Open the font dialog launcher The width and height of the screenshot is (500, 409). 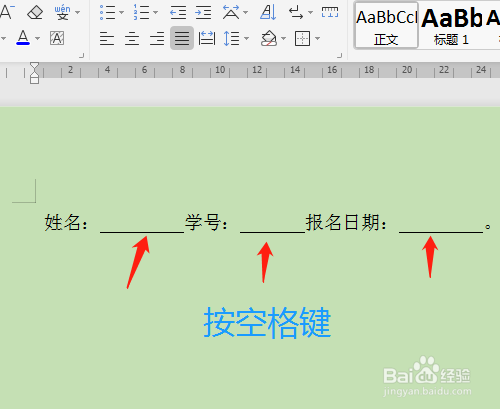pyautogui.click(x=82, y=56)
